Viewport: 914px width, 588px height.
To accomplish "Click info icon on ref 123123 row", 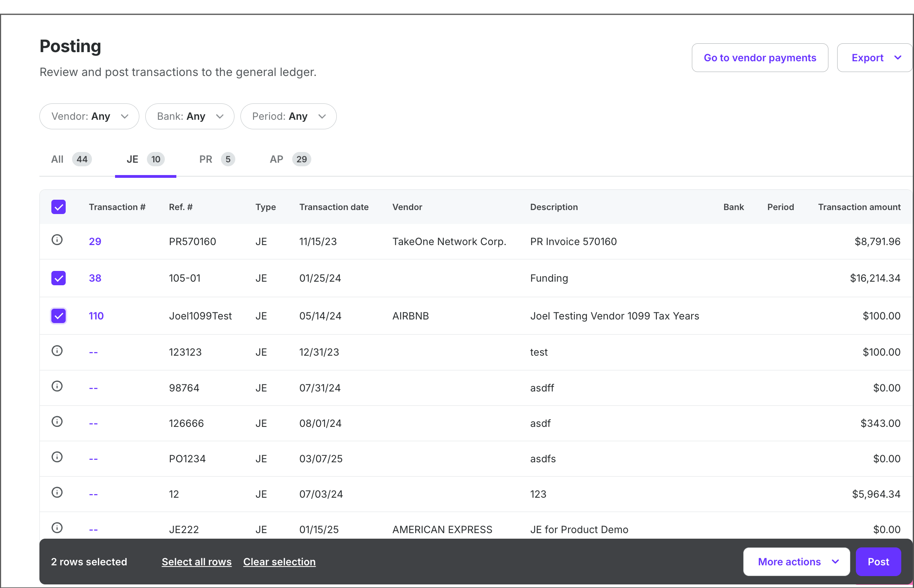I will coord(57,351).
